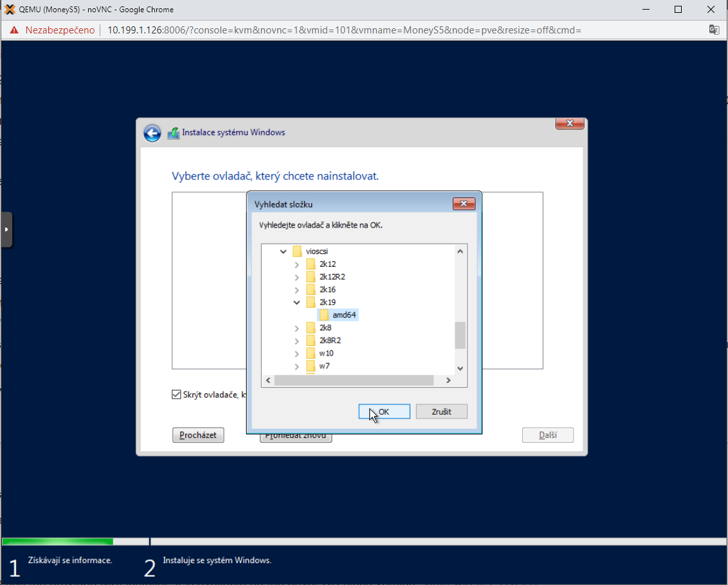Click the Procházet browse button
Viewport: 728px width, 585px height.
click(x=198, y=435)
